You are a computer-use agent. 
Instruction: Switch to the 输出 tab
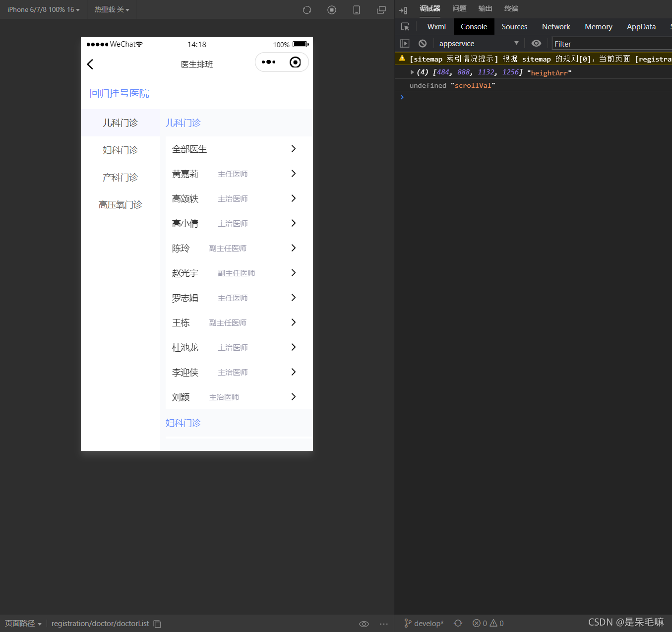click(x=485, y=9)
